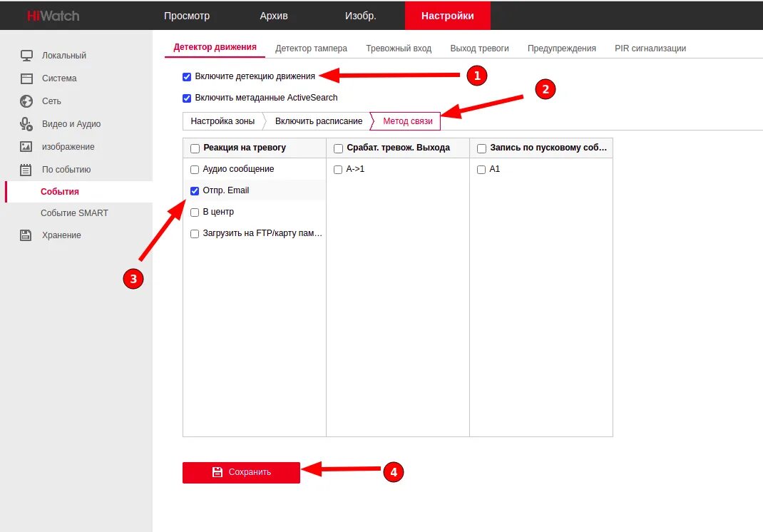Click the Хранение floppy disk icon
763x532 pixels.
click(26, 235)
